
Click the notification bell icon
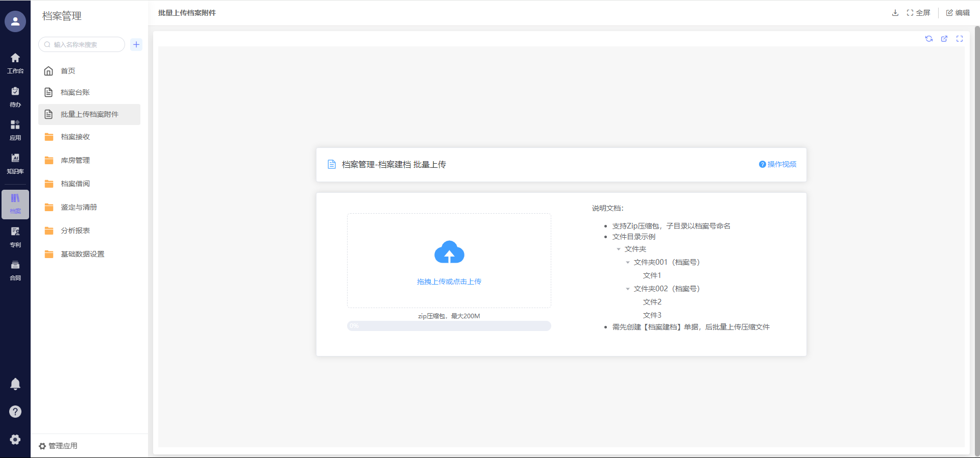point(15,384)
